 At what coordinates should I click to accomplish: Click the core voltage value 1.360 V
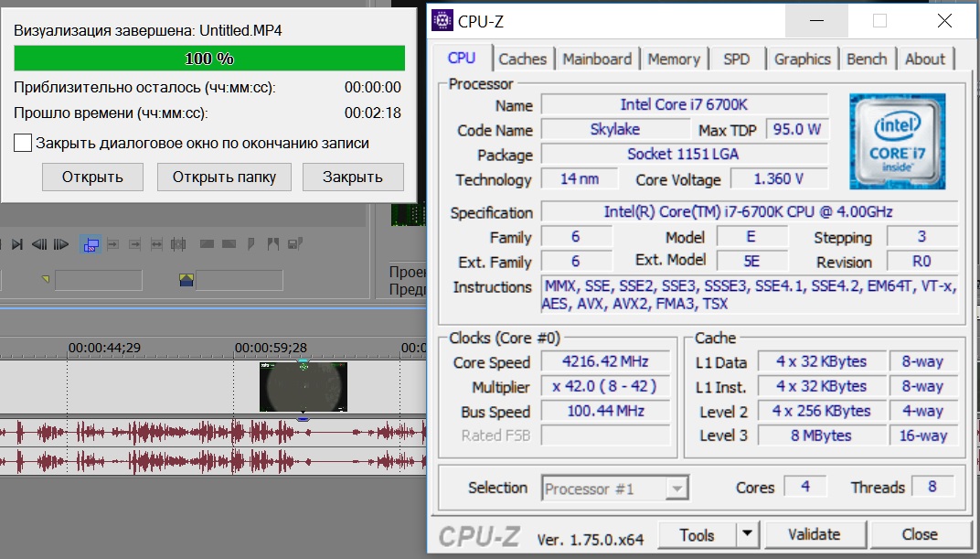(x=779, y=178)
